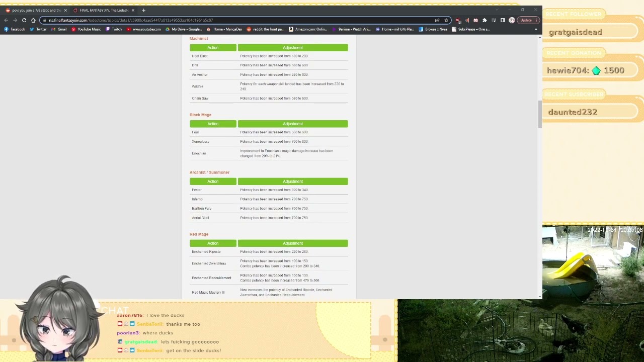Click the Action header in Black Mage table
This screenshot has height=362, width=644.
(213, 124)
